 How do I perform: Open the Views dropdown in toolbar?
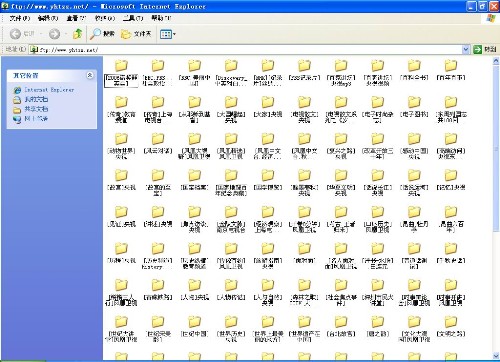168,34
